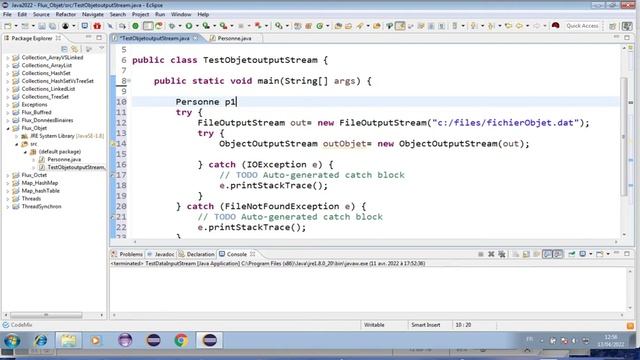640x360 pixels.
Task: Toggle Show Console on Standard Error
Action: 558,254
